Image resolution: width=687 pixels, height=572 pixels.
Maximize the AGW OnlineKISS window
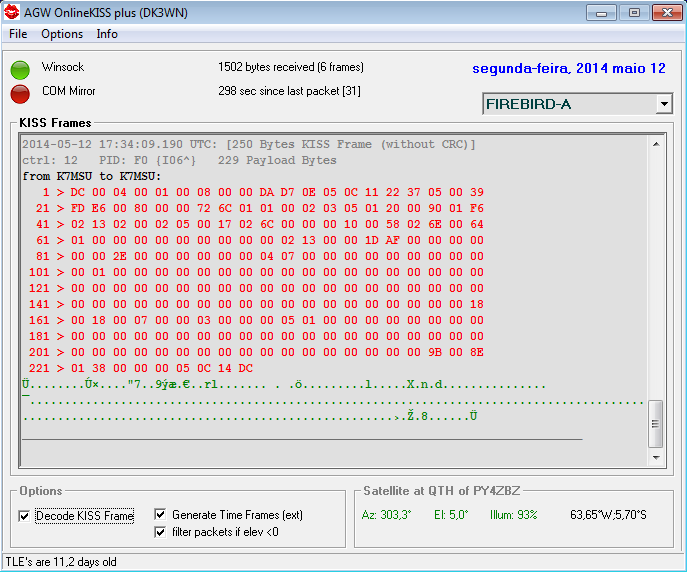634,13
